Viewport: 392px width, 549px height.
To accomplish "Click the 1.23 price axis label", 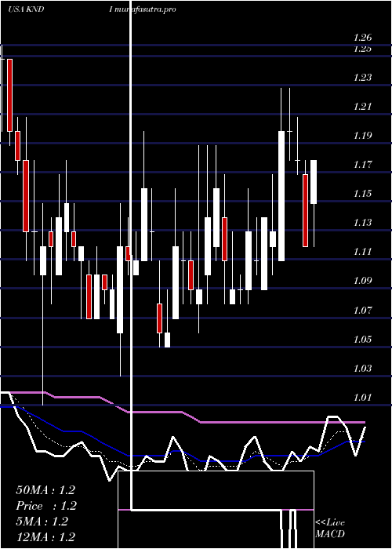I will [362, 78].
